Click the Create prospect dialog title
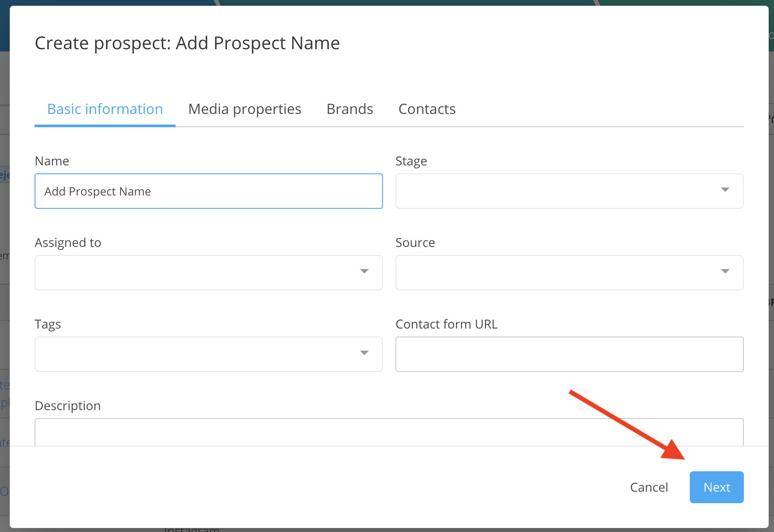Image resolution: width=774 pixels, height=532 pixels. (187, 43)
